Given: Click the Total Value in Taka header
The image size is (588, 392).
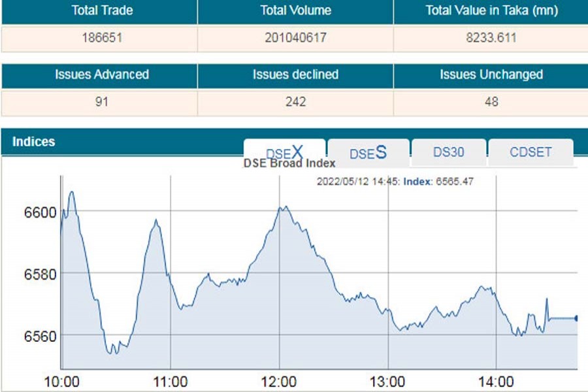Looking at the screenshot, I should (x=491, y=10).
